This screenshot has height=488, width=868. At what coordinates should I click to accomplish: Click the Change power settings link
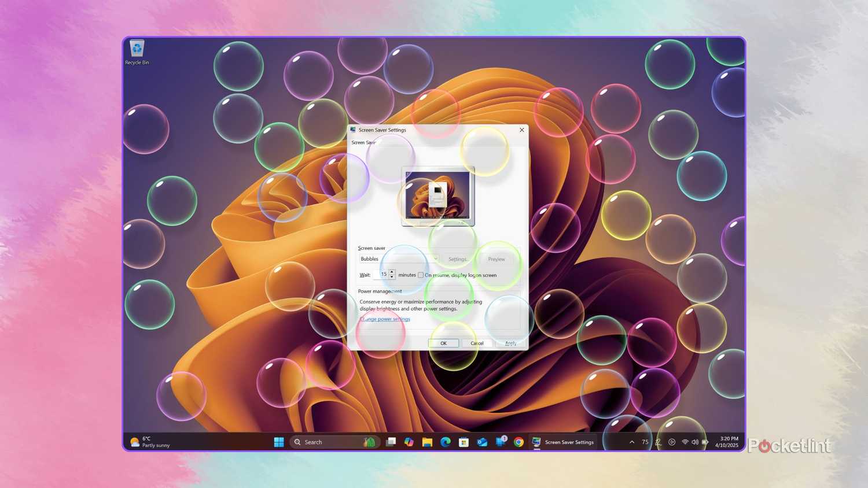[x=384, y=319]
